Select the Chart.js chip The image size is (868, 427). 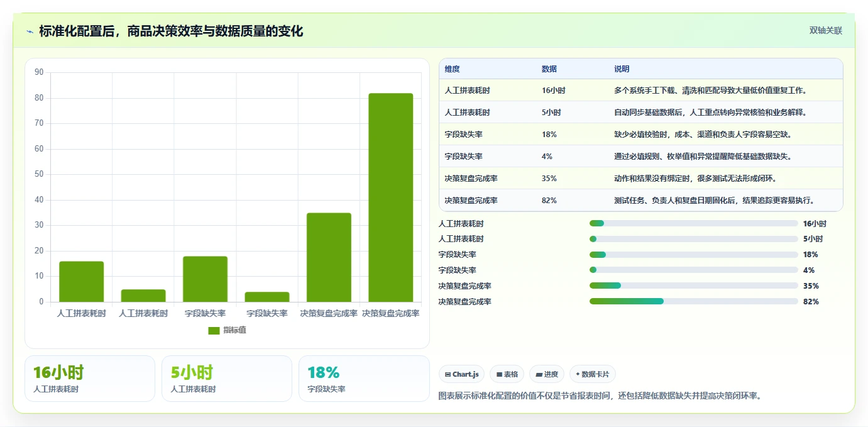tap(462, 374)
